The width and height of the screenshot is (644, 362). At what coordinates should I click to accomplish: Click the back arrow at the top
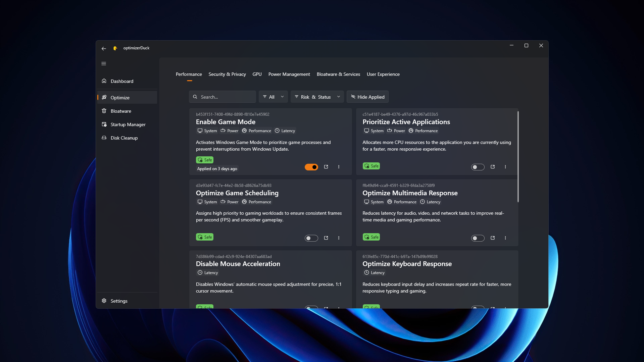tap(104, 48)
